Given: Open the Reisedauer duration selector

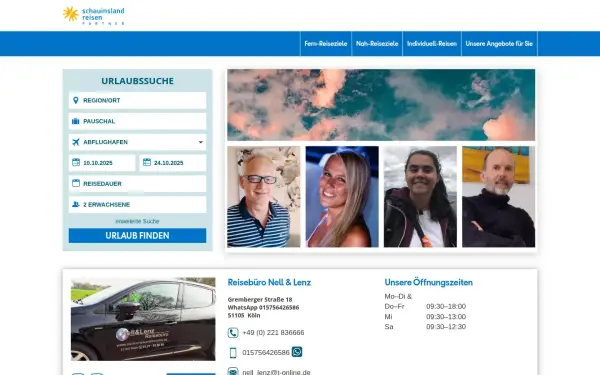Looking at the screenshot, I should tap(137, 184).
